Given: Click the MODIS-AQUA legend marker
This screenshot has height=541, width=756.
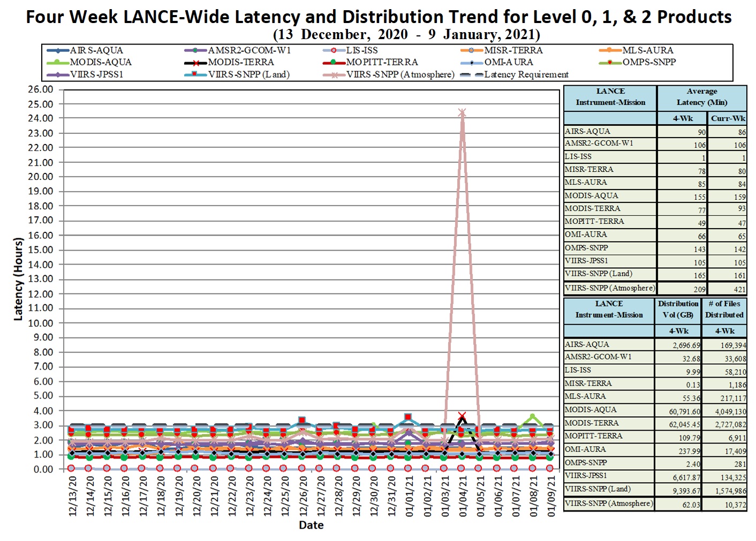Looking at the screenshot, I should click(x=58, y=62).
